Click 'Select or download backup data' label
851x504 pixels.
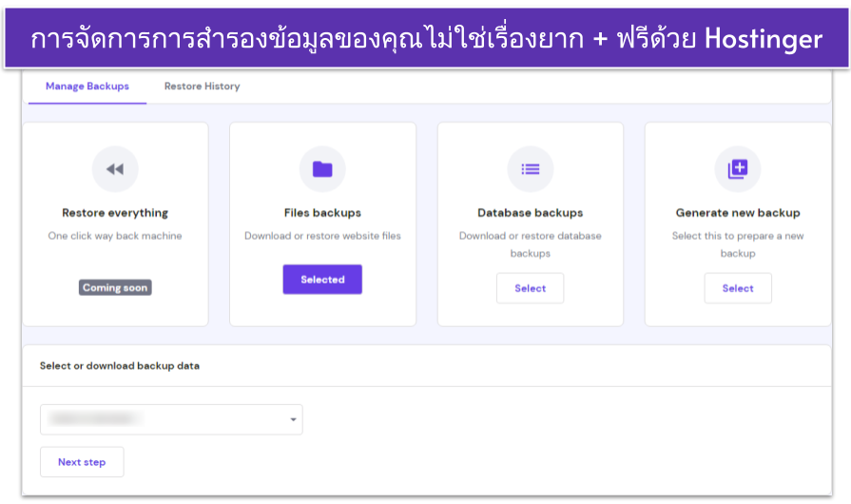[x=120, y=366]
